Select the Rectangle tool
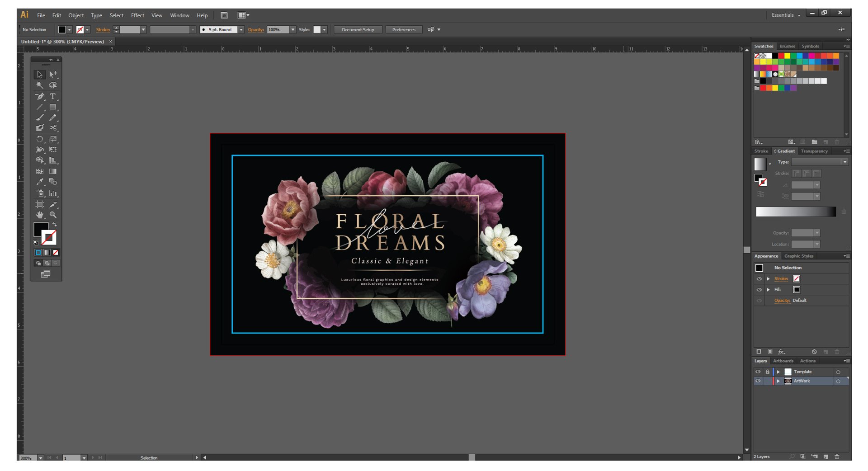868x471 pixels. tap(53, 107)
